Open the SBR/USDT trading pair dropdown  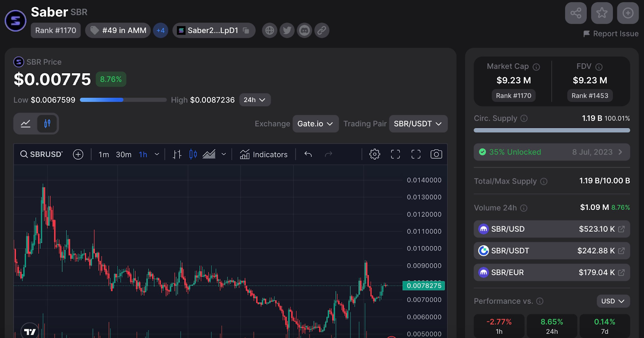pyautogui.click(x=418, y=124)
